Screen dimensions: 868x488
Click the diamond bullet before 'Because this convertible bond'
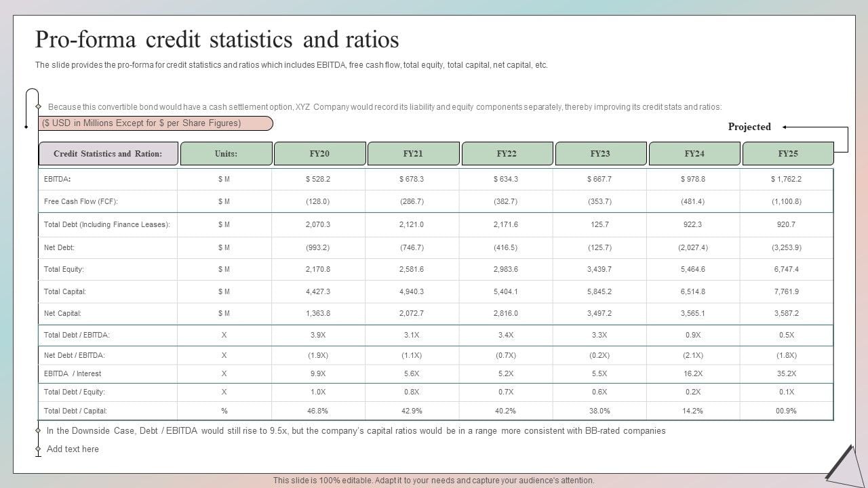point(39,107)
